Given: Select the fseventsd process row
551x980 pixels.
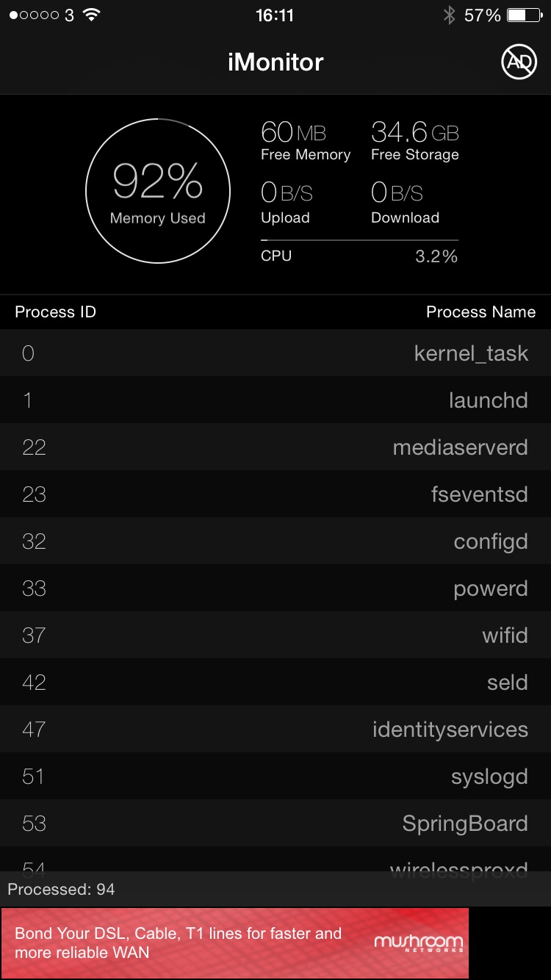Looking at the screenshot, I should (275, 494).
